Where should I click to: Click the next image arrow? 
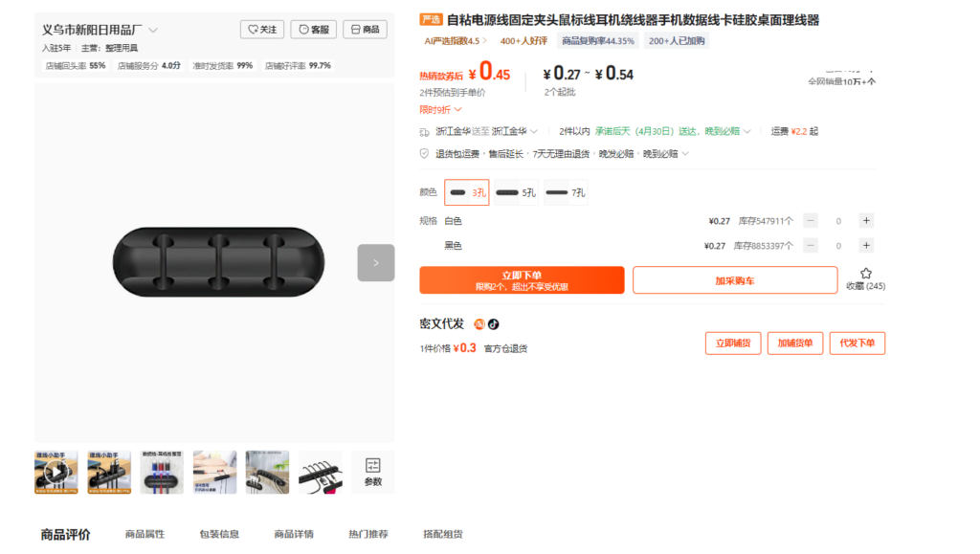point(375,263)
